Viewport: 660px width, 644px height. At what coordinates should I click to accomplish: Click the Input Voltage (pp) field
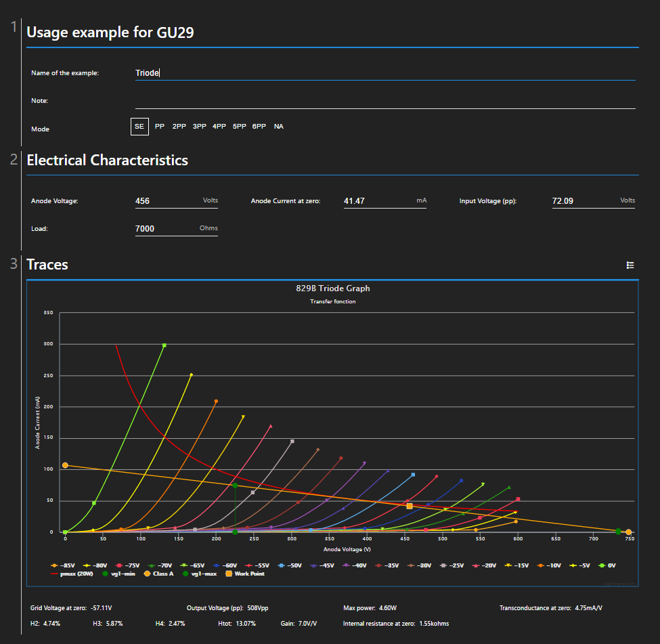(x=594, y=201)
